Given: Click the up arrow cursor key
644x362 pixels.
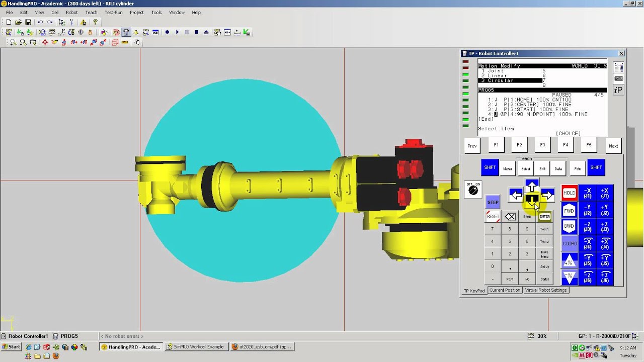Looking at the screenshot, I should coord(532,187).
